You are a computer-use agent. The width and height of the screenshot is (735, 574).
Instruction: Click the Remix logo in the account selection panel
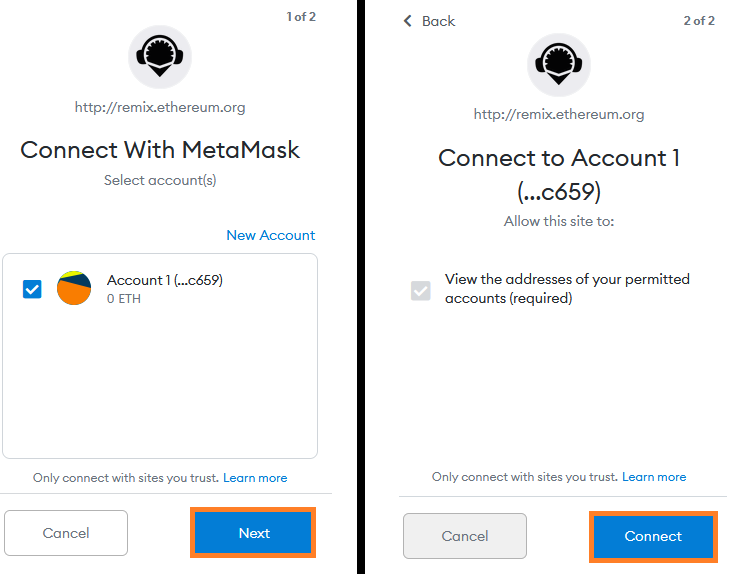click(x=160, y=56)
